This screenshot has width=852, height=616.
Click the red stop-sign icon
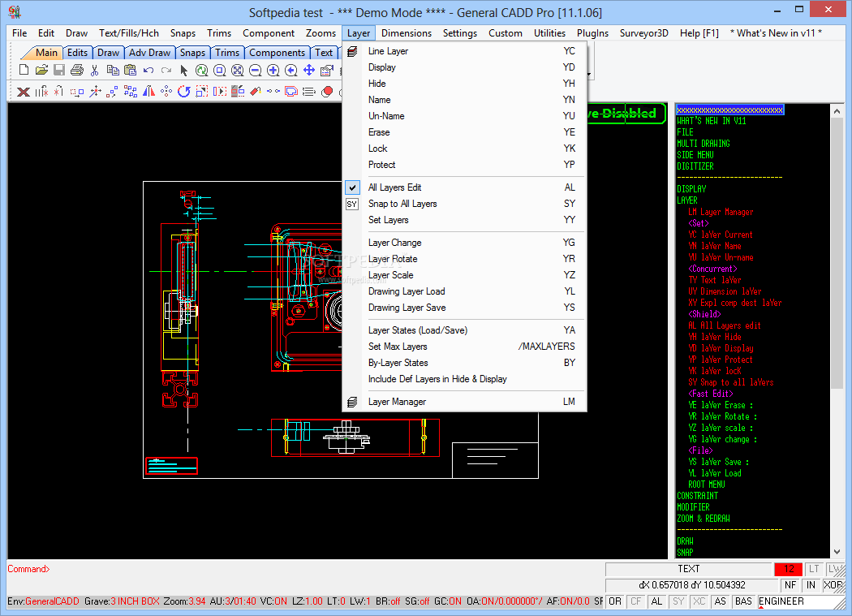click(x=327, y=92)
